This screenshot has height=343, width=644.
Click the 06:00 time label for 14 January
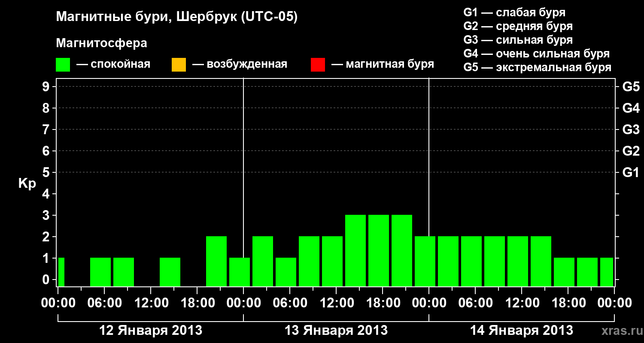[475, 303]
